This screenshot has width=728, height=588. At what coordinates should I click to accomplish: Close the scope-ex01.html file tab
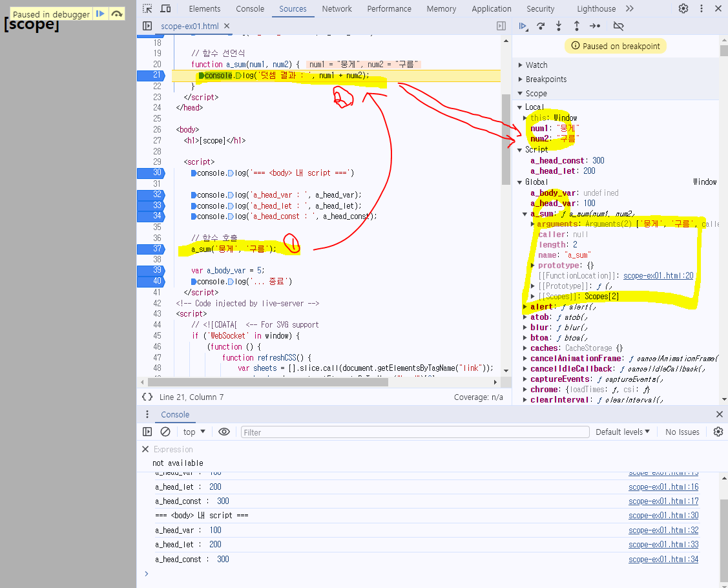pyautogui.click(x=227, y=26)
